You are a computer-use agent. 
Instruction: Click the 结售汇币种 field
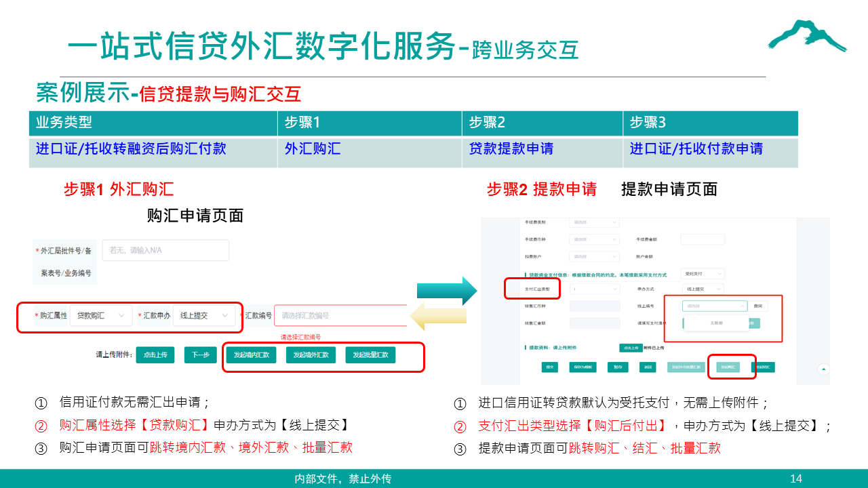[x=595, y=306]
